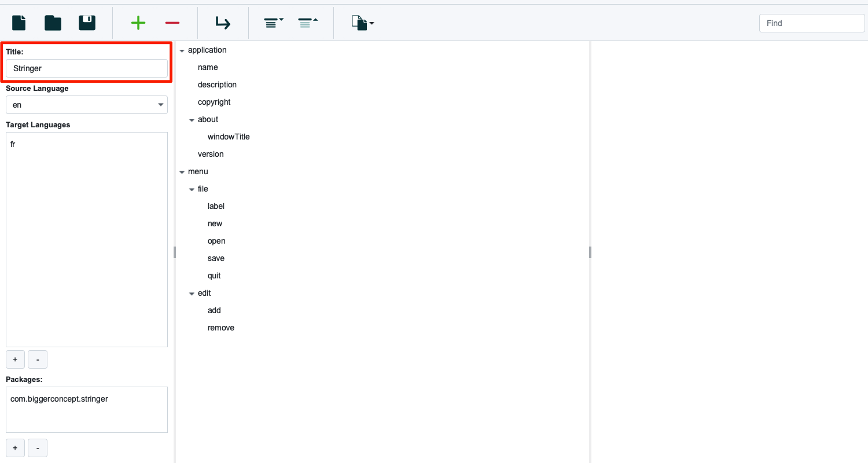Select the copyright tree item
The height and width of the screenshot is (463, 868).
click(214, 102)
